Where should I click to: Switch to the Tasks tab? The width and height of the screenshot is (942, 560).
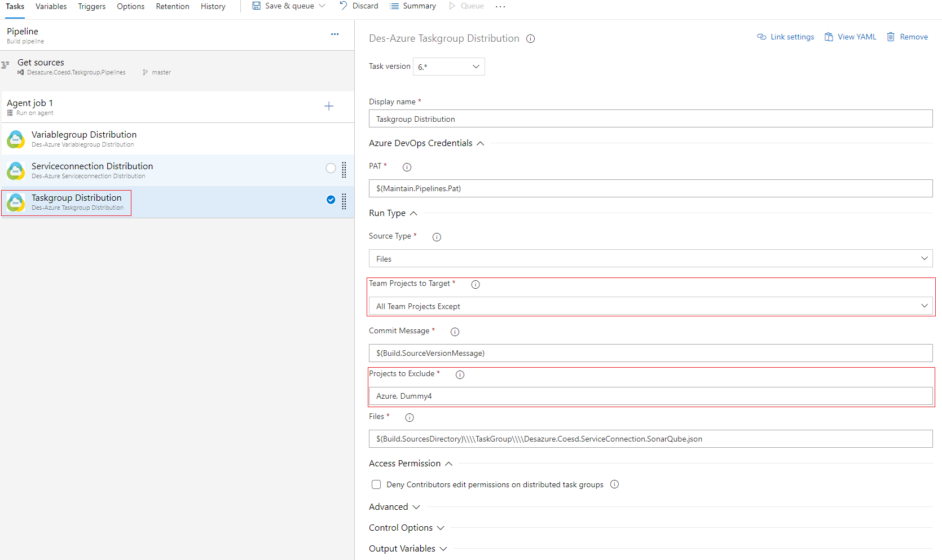(x=15, y=6)
